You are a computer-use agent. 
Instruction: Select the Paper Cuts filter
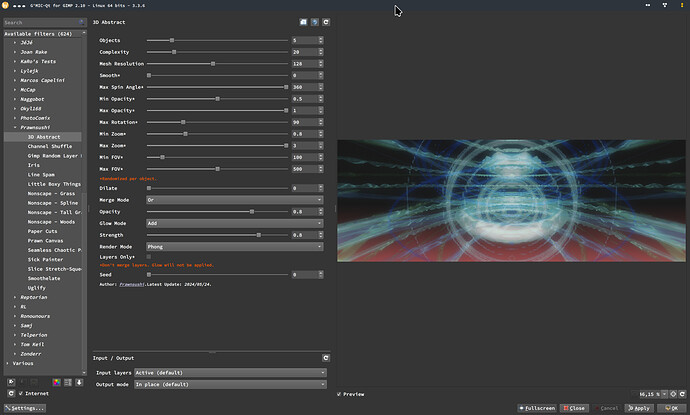[x=43, y=231]
